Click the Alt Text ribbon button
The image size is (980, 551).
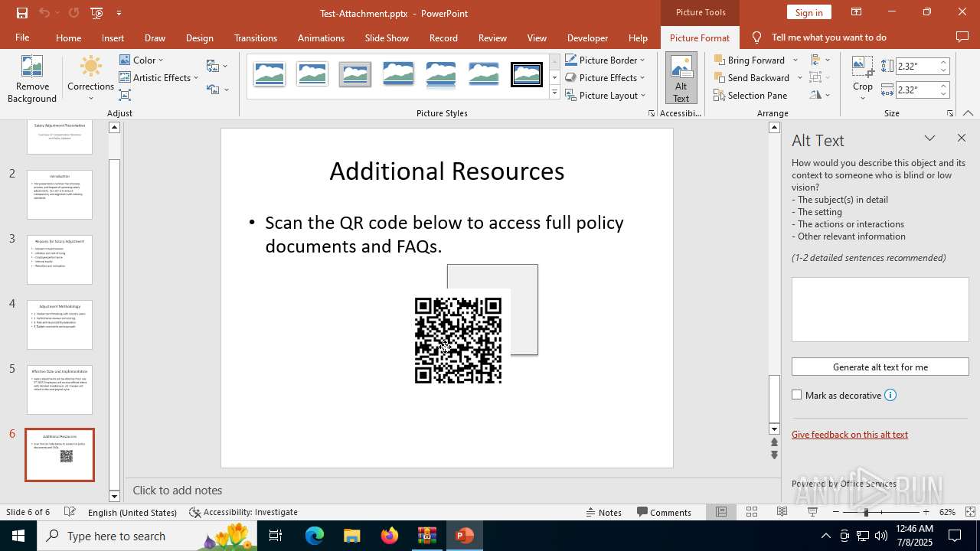click(x=681, y=78)
